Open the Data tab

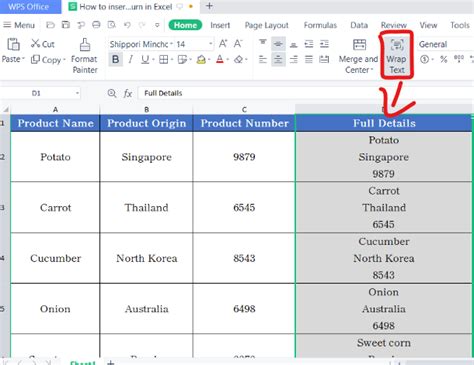pos(359,25)
